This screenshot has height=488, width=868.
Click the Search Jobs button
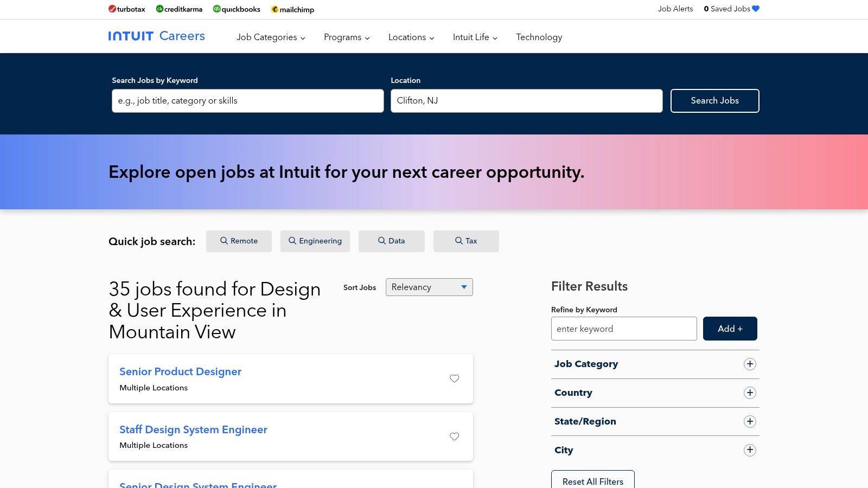tap(714, 101)
